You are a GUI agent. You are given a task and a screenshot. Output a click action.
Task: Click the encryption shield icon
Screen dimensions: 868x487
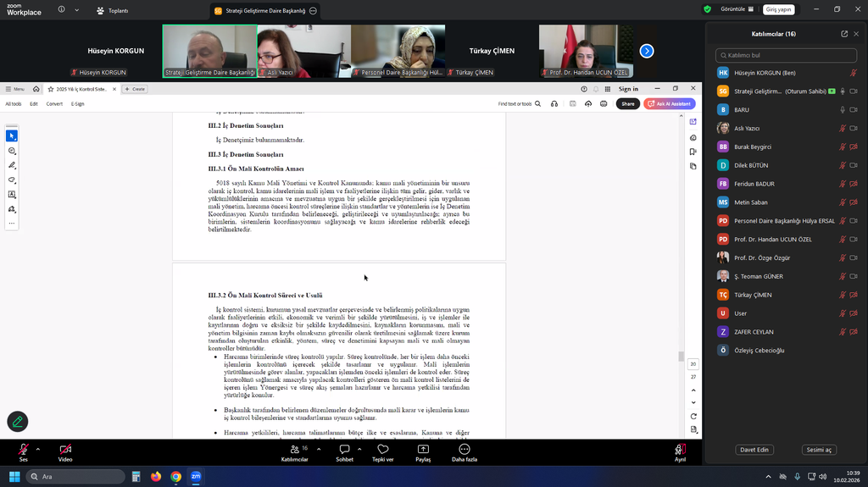pos(707,9)
